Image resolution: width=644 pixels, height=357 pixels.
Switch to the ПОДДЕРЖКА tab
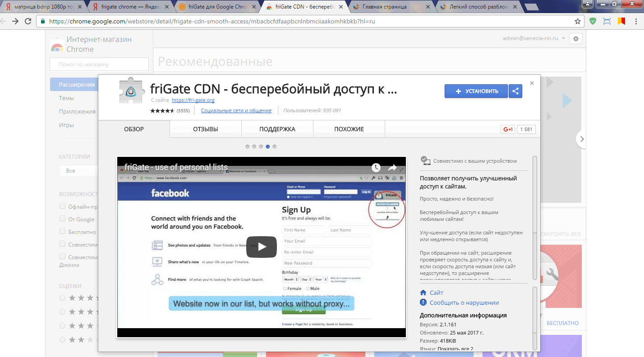[277, 129]
